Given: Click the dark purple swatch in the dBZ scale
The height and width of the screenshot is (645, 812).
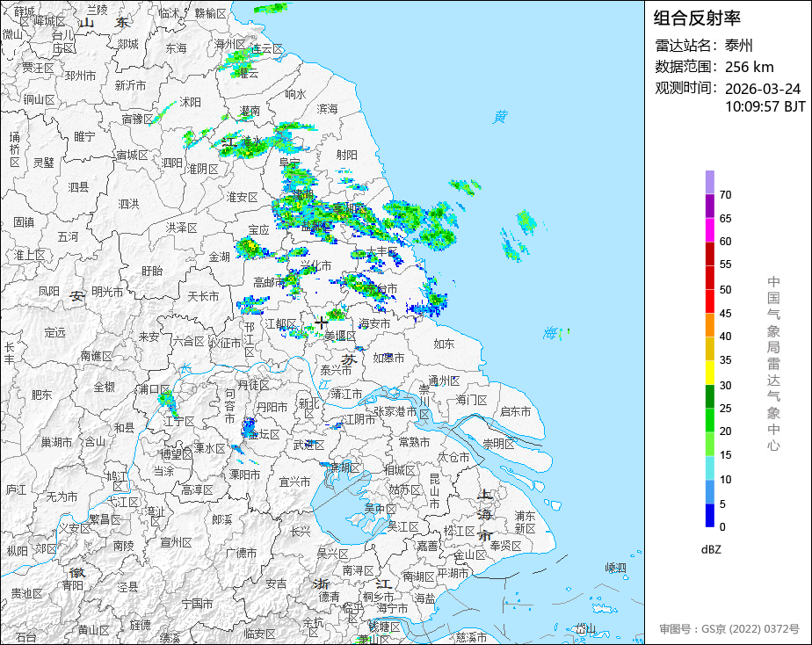Looking at the screenshot, I should pyautogui.click(x=709, y=206).
